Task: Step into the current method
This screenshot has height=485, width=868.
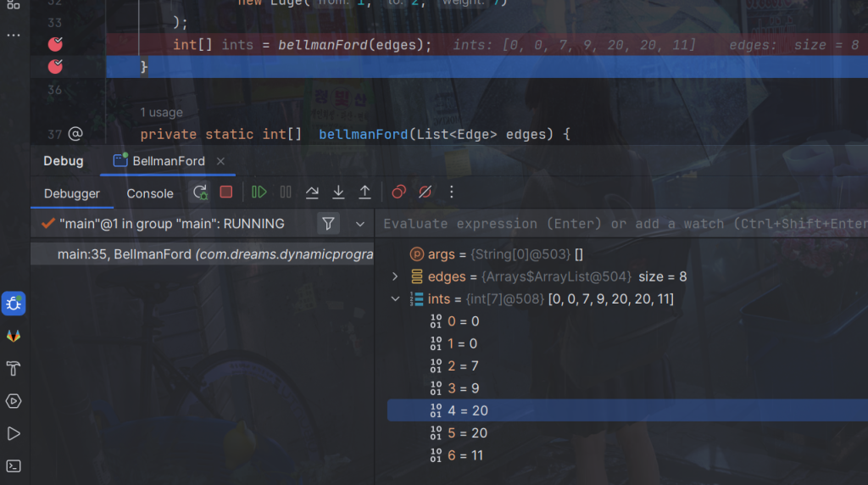Action: click(338, 192)
